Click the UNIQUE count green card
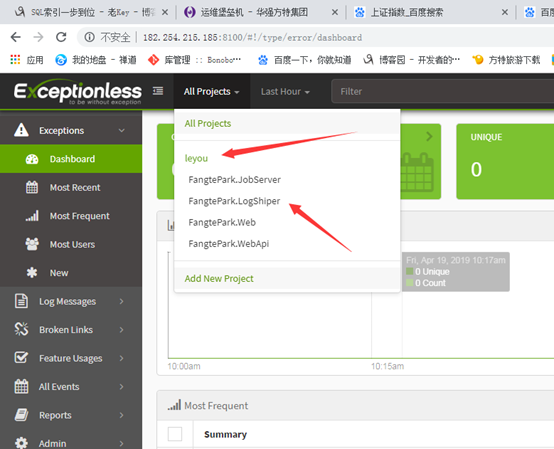 tap(505, 161)
